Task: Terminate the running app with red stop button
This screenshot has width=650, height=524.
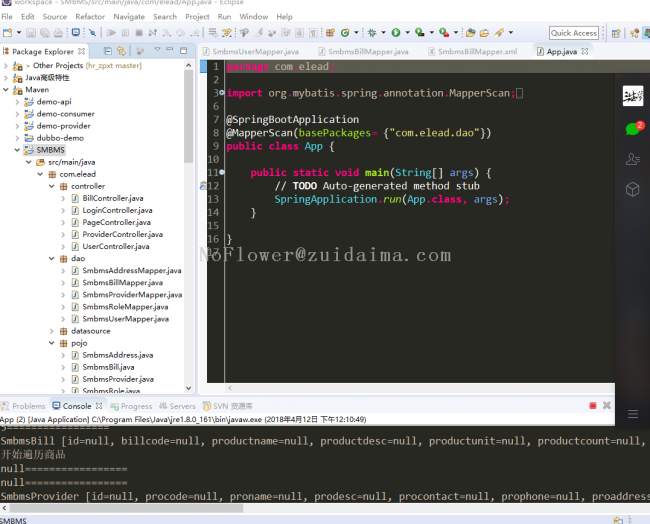Action: tap(593, 406)
